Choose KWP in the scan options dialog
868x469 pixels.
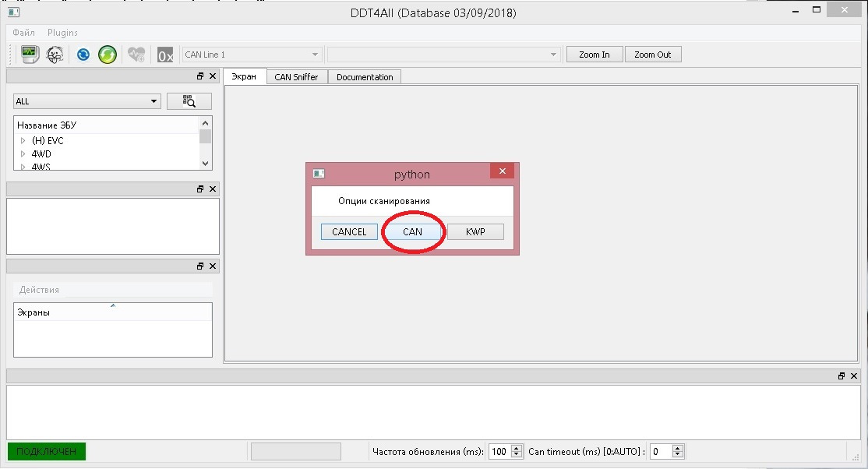tap(475, 231)
